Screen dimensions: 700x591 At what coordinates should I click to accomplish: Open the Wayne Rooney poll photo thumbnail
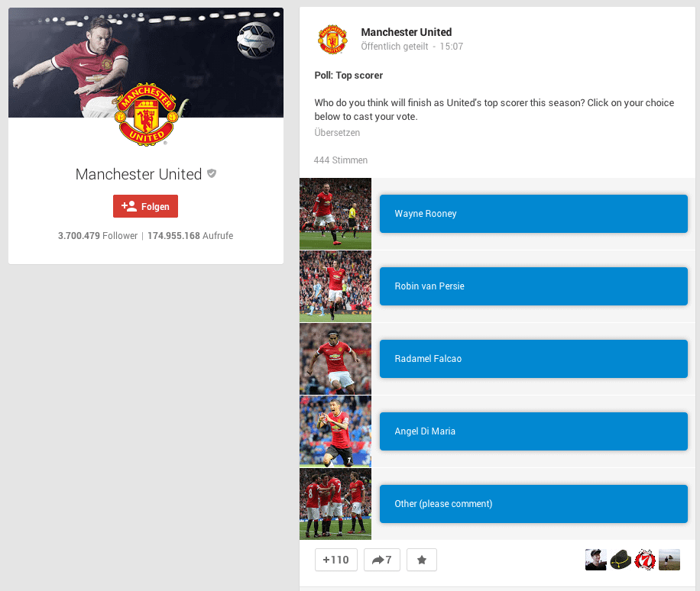coord(335,214)
